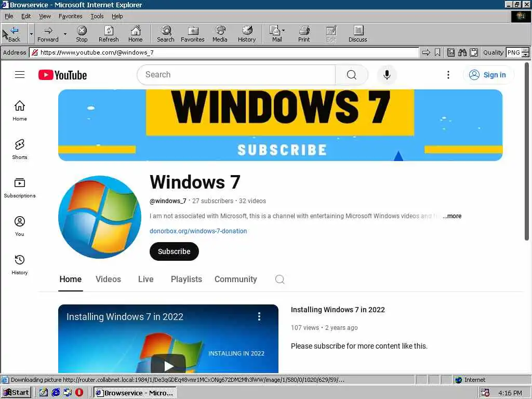Start voice search with microphone icon
532x399 pixels.
(x=387, y=75)
